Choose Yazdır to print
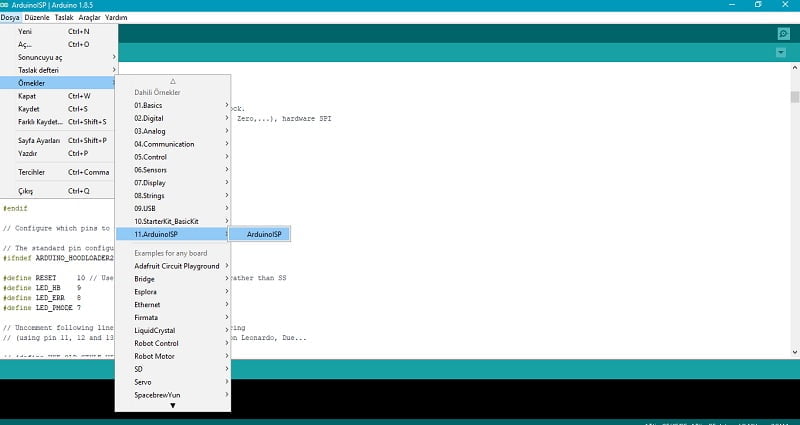 (x=59, y=153)
